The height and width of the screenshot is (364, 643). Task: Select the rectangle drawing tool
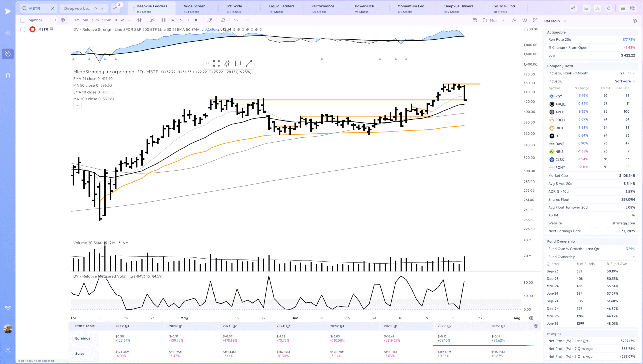coord(216,64)
